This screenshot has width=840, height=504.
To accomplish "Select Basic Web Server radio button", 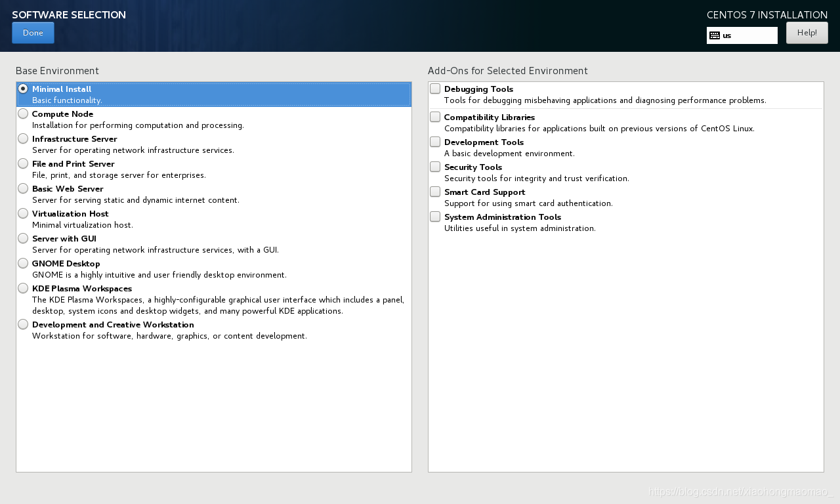I will tap(23, 188).
